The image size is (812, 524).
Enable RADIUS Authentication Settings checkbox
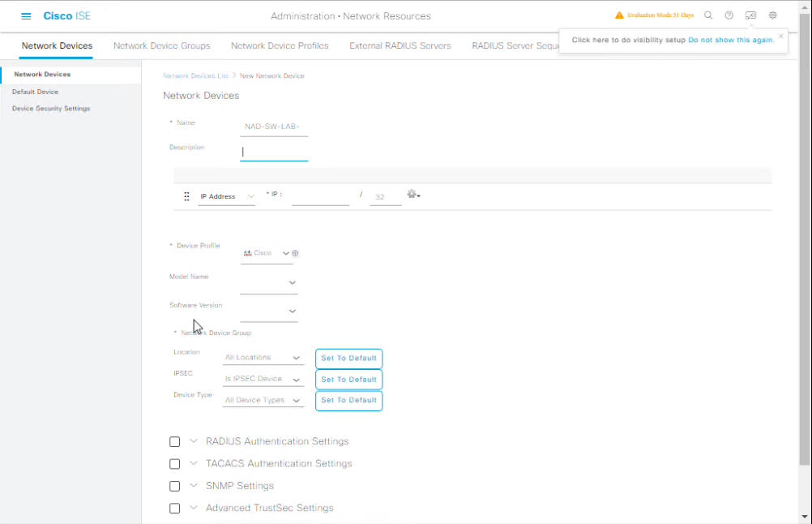click(174, 441)
